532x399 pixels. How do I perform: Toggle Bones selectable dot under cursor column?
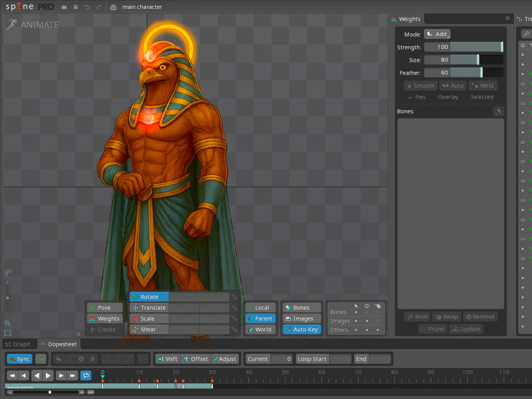click(356, 312)
